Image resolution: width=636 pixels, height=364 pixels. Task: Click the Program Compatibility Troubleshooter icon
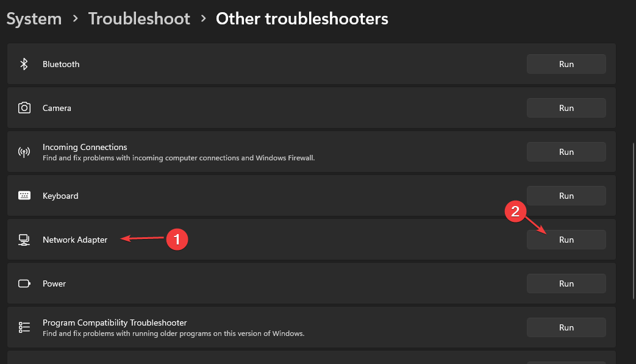24,327
